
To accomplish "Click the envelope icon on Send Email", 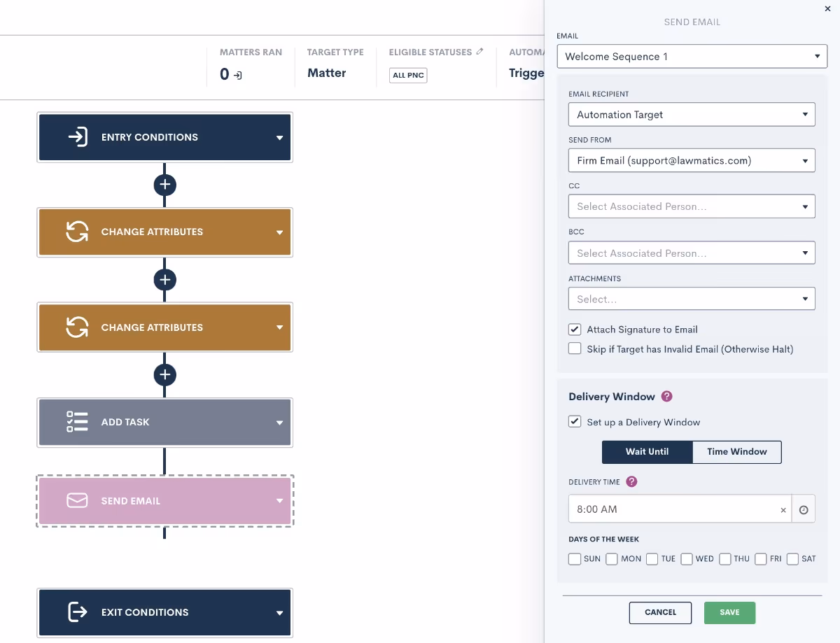I will point(77,501).
